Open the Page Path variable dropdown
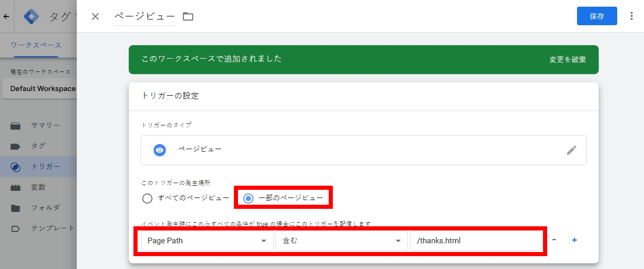Viewport: 644px width, 269px height. pyautogui.click(x=207, y=241)
